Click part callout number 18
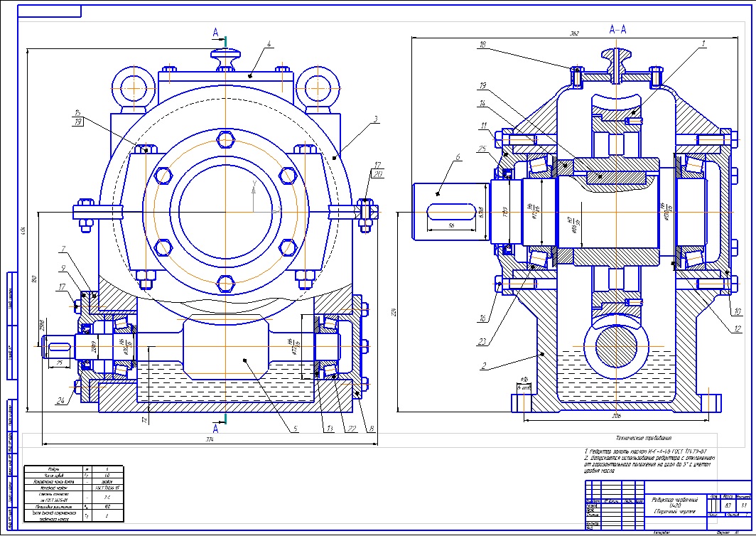The image size is (756, 536). tap(482, 44)
